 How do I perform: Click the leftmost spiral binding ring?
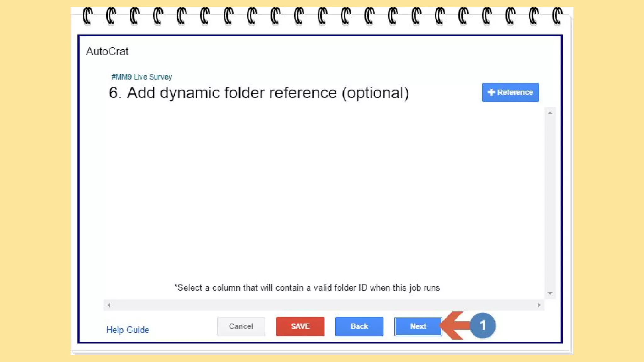[x=87, y=16]
